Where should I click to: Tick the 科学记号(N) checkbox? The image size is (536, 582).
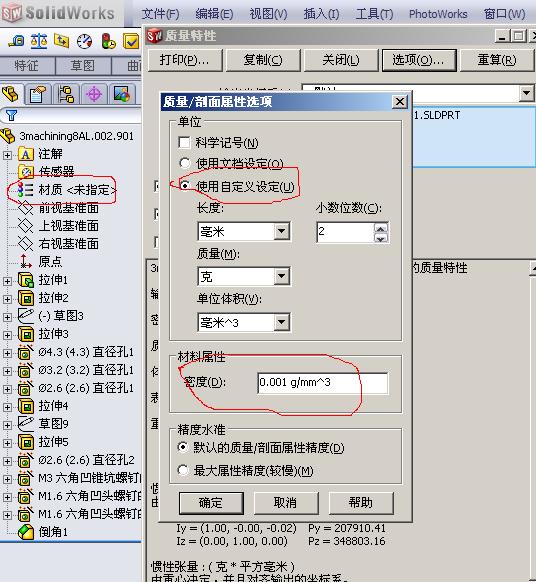point(184,143)
